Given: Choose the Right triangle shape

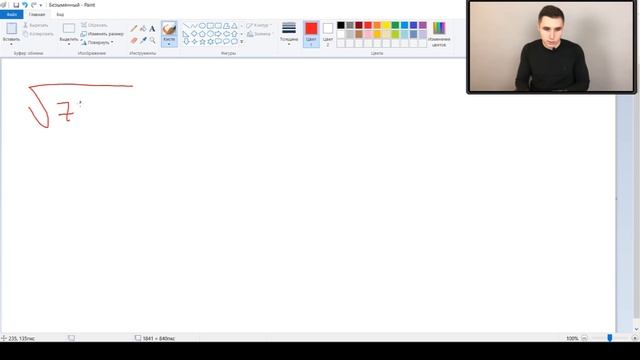Looking at the screenshot, I should click(186, 34).
